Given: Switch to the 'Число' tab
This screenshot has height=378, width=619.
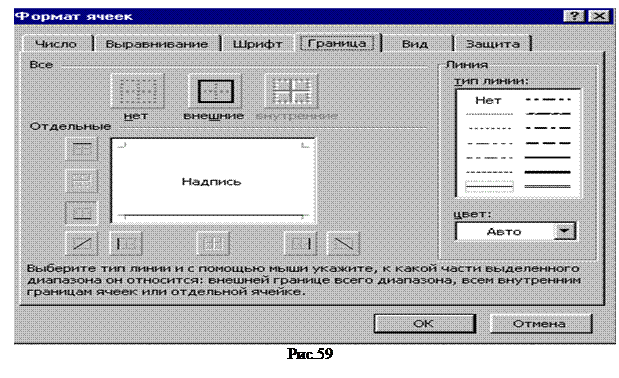Looking at the screenshot, I should point(56,44).
